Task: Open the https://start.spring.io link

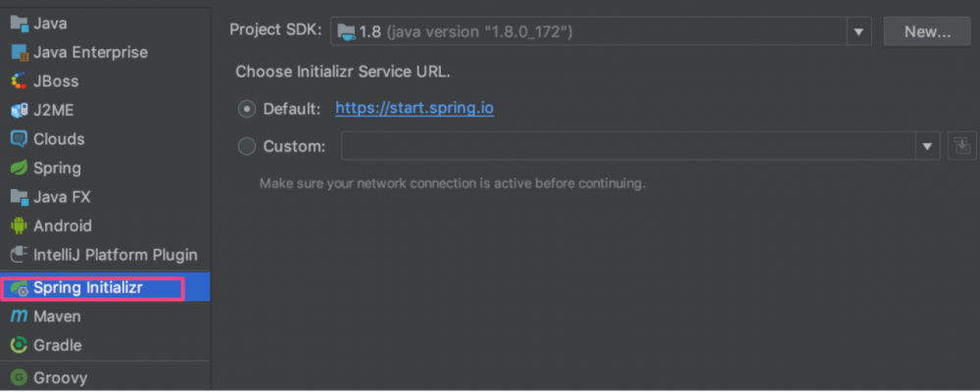Action: [415, 109]
